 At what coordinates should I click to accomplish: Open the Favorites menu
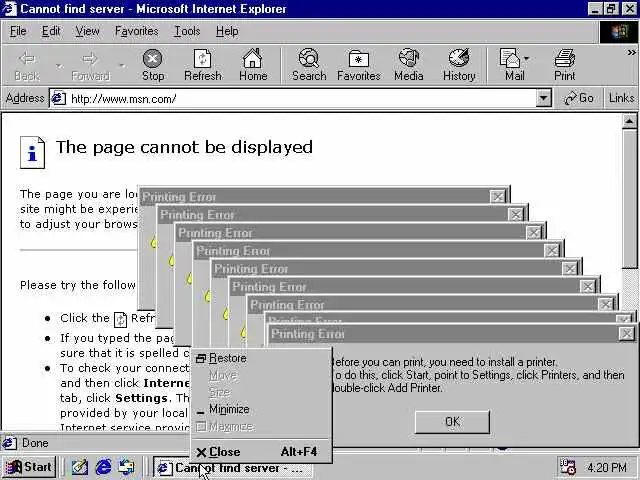[x=136, y=31]
